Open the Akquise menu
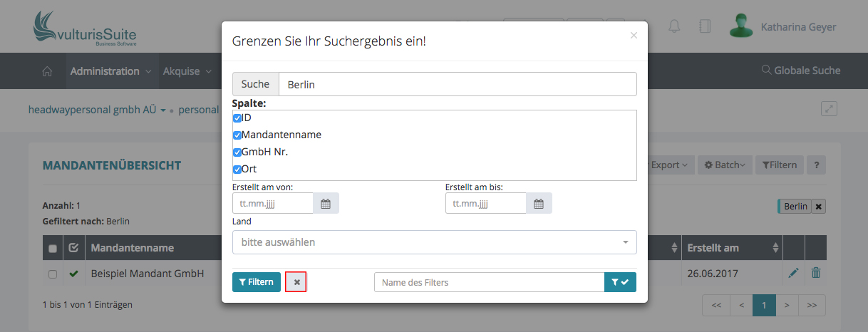The width and height of the screenshot is (868, 332). tap(187, 71)
